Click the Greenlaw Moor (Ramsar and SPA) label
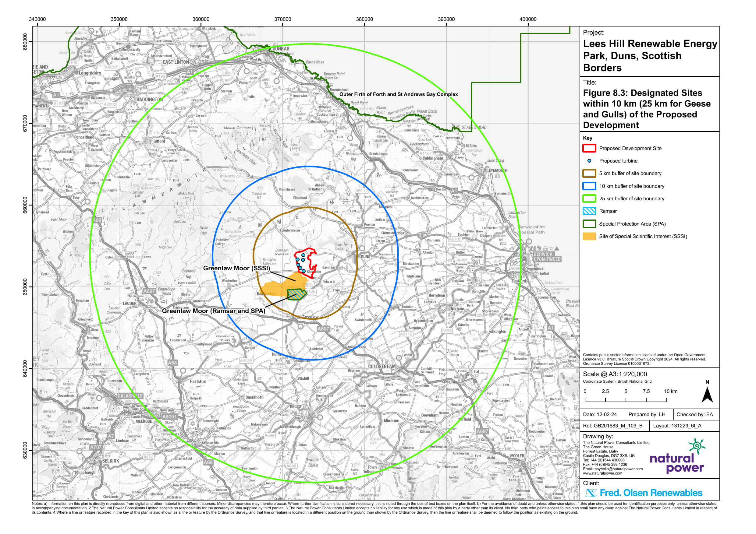 [x=213, y=311]
